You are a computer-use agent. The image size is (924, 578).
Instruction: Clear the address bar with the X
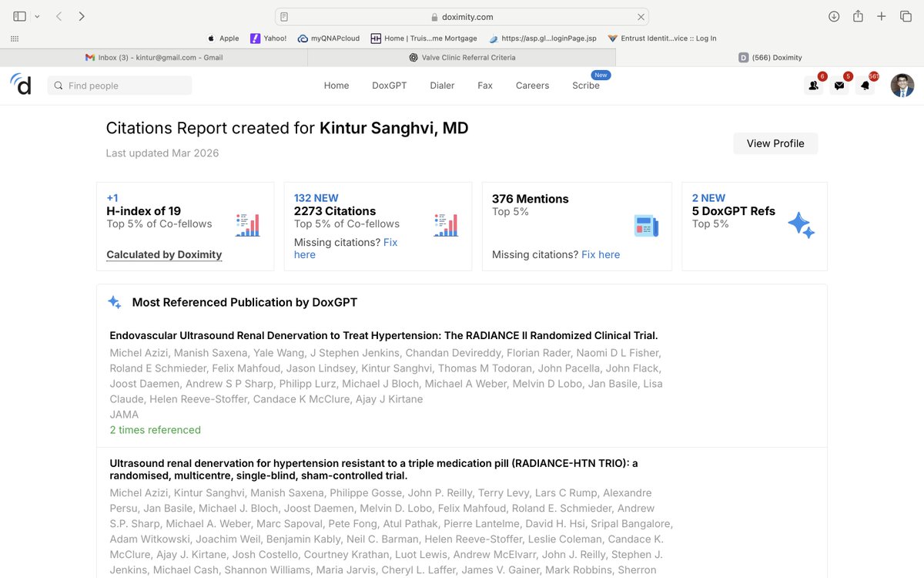641,15
